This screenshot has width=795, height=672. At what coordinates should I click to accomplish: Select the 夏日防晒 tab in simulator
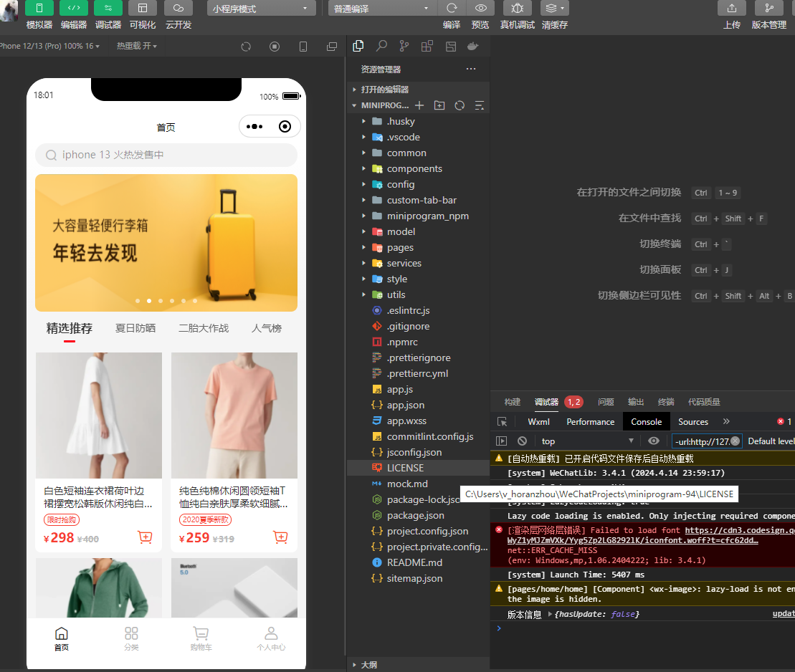click(135, 328)
